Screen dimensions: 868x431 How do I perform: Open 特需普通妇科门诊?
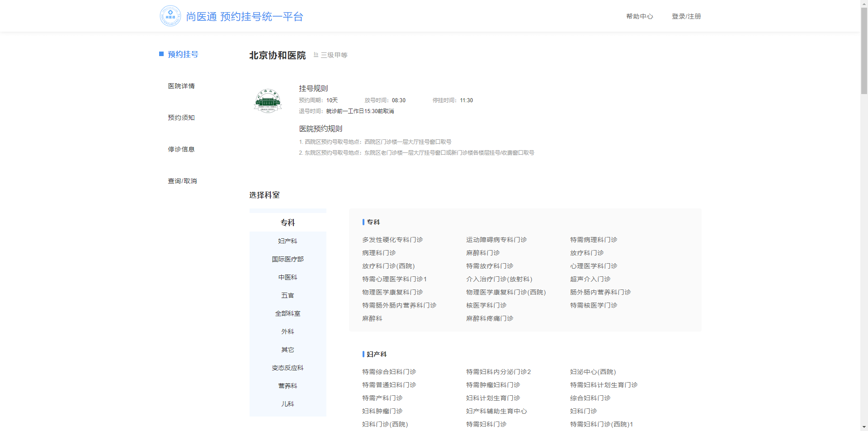(389, 385)
